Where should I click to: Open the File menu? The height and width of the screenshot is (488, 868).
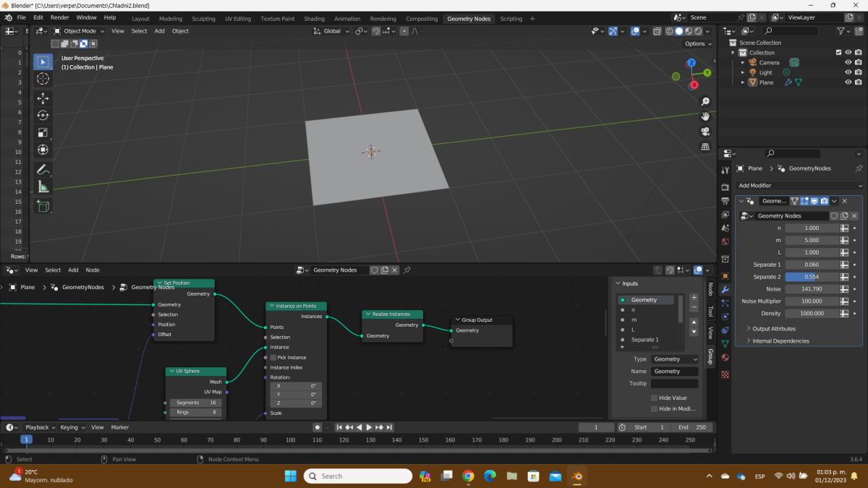[21, 17]
